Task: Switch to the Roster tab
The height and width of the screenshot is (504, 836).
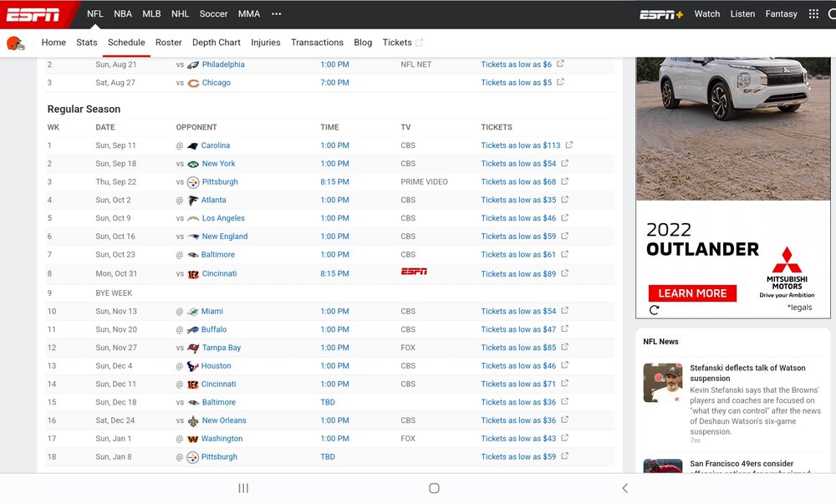Action: coord(169,43)
